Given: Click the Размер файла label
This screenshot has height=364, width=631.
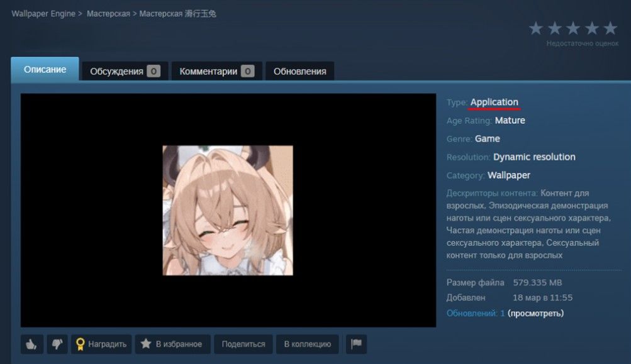Looking at the screenshot, I should (475, 283).
